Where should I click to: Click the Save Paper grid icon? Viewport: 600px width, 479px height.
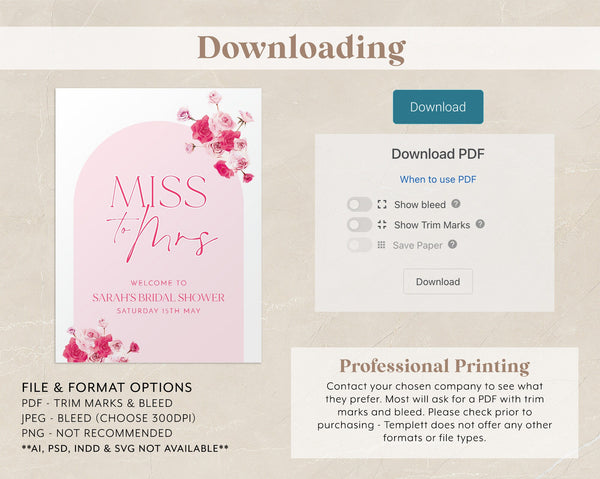[x=381, y=245]
